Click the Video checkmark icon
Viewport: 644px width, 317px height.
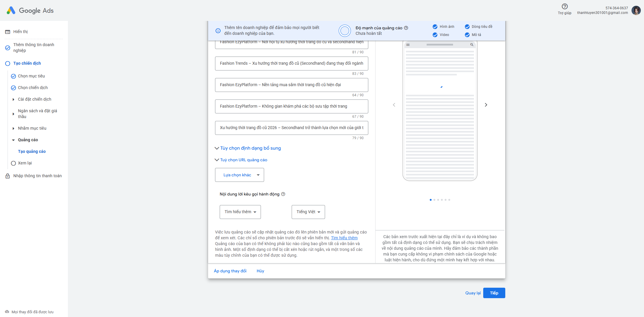pyautogui.click(x=435, y=35)
